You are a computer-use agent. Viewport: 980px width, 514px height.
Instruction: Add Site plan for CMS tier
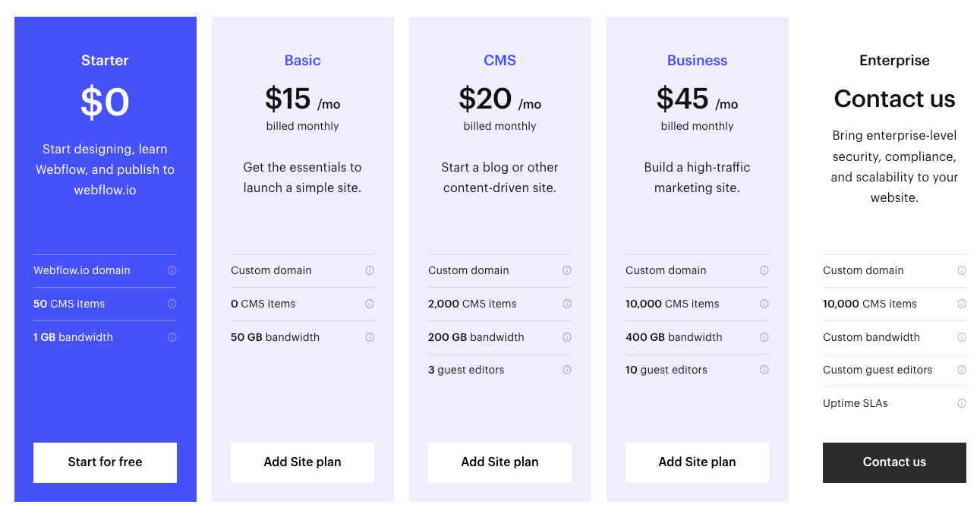tap(499, 462)
